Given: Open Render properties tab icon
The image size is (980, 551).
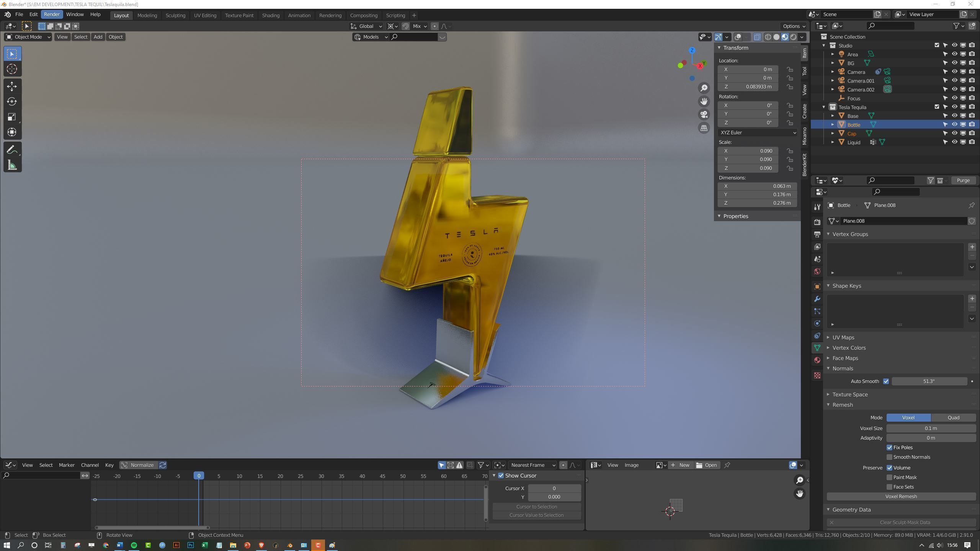Looking at the screenshot, I should pos(817,222).
